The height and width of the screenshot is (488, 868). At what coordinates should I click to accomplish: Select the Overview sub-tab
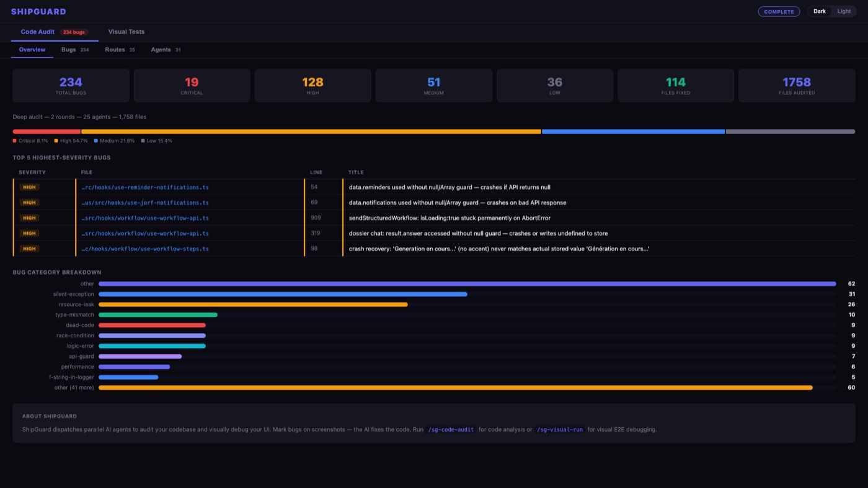point(32,50)
